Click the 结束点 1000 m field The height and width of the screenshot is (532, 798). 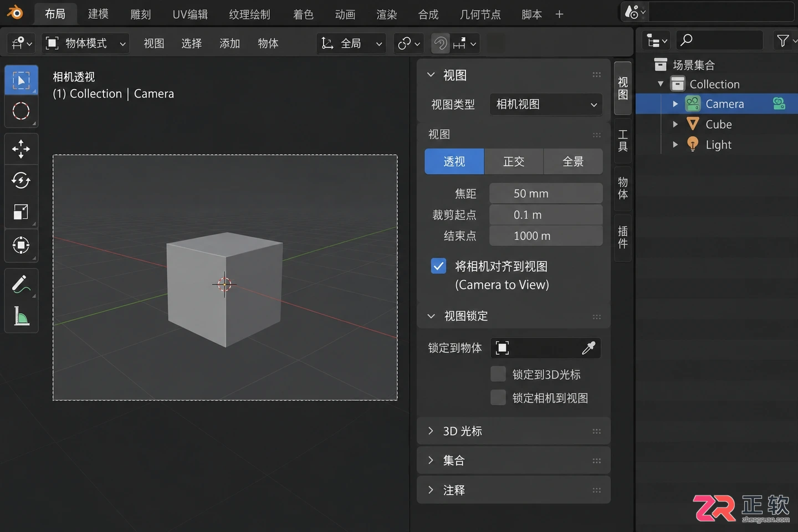[x=546, y=236]
